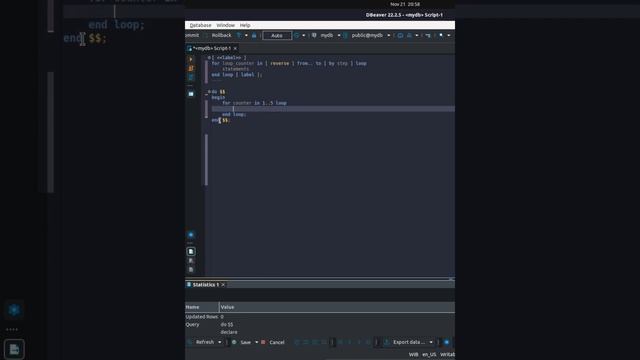The height and width of the screenshot is (360, 640).
Task: Click the Rollback transaction button
Action: coord(221,36)
